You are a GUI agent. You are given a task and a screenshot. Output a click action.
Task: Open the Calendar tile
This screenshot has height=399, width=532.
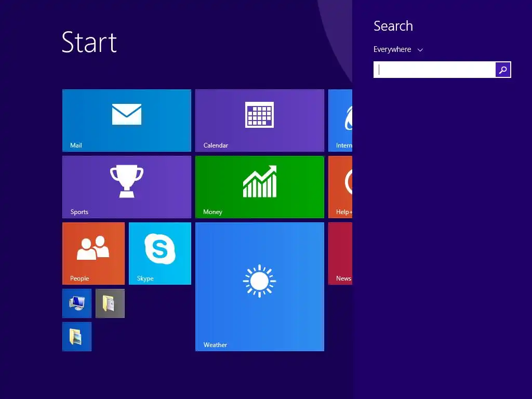pyautogui.click(x=260, y=121)
